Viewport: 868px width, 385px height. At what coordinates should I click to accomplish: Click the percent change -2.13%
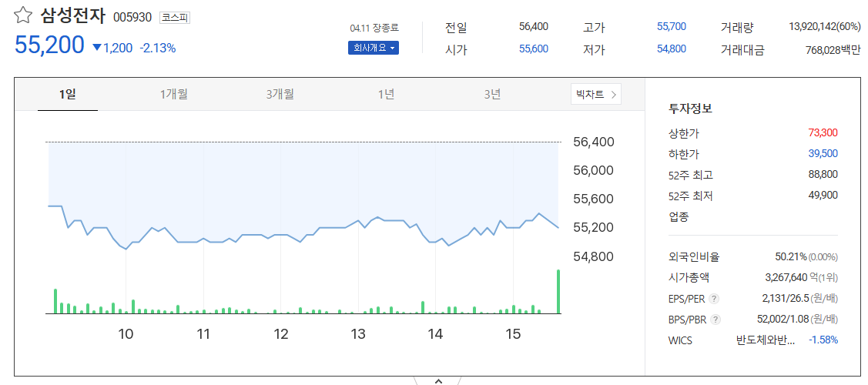point(158,48)
